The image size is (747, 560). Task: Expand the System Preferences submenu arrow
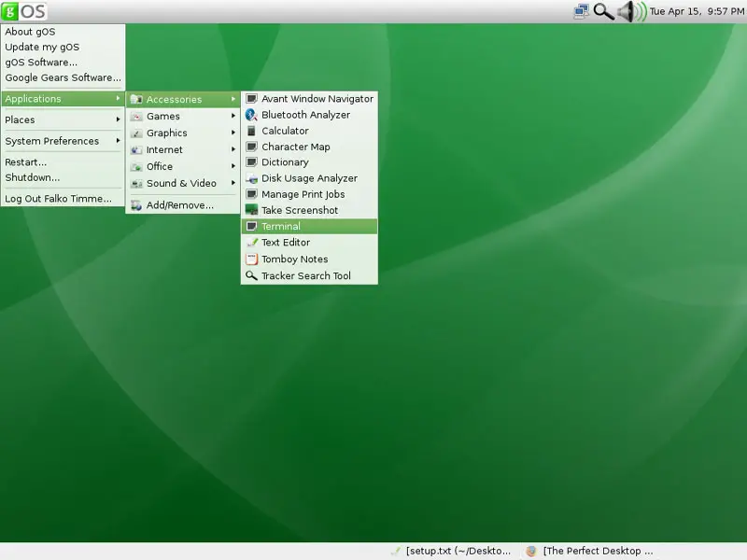pos(118,141)
